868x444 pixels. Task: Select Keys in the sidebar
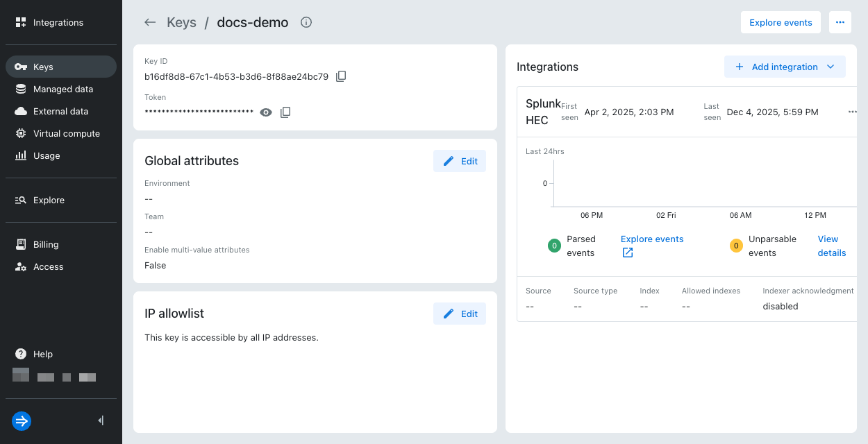point(61,67)
